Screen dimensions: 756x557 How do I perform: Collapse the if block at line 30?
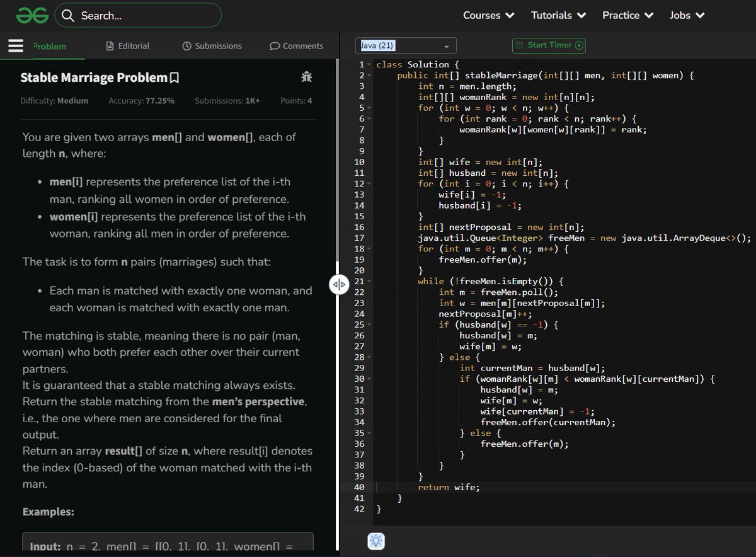point(369,379)
